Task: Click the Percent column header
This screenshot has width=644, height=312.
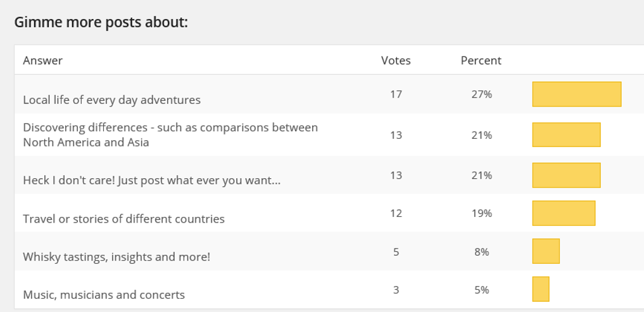Action: click(x=481, y=61)
